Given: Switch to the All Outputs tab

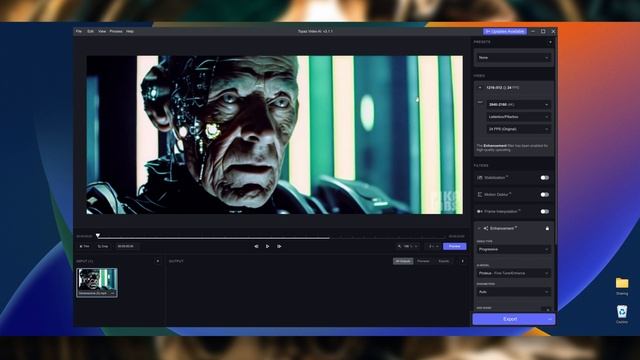Looking at the screenshot, I should click(403, 261).
